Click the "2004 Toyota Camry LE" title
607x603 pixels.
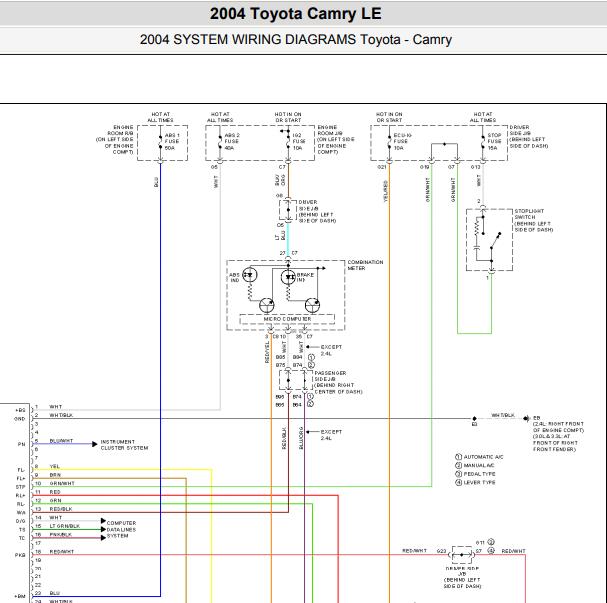tap(295, 14)
